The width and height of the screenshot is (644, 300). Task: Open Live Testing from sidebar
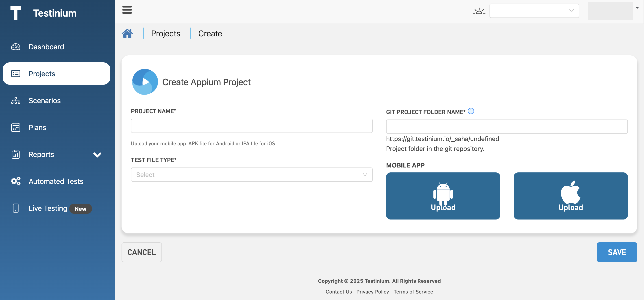click(48, 208)
